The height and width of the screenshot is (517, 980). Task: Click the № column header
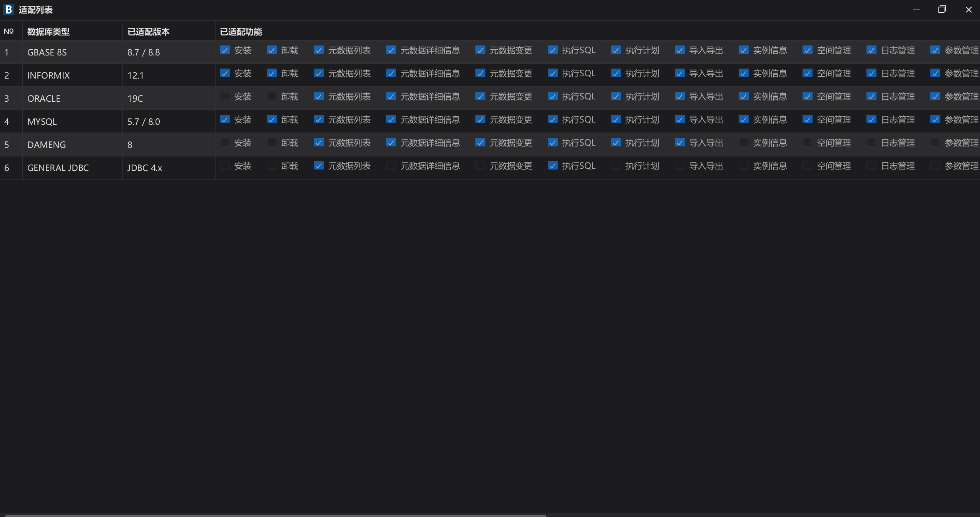pyautogui.click(x=11, y=31)
